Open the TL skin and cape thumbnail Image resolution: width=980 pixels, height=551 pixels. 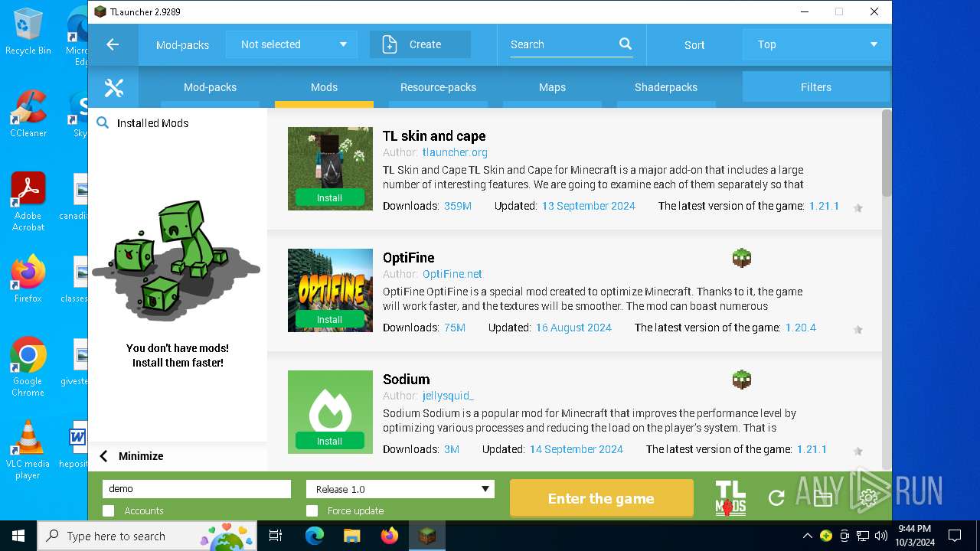[330, 168]
